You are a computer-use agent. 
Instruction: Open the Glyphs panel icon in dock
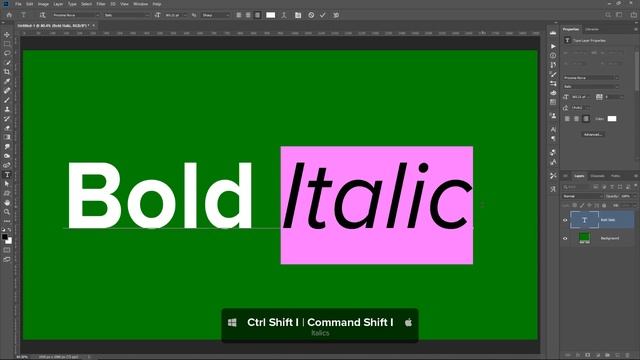click(x=553, y=189)
